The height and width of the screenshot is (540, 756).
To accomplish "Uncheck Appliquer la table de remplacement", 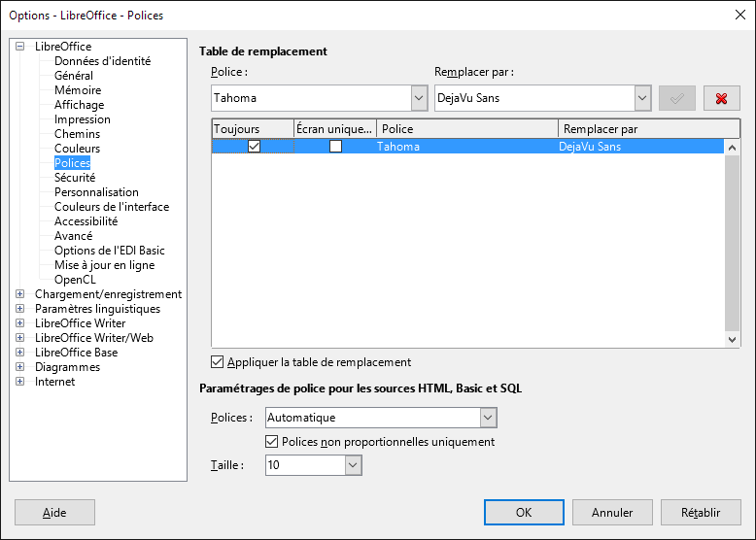I will (x=218, y=361).
